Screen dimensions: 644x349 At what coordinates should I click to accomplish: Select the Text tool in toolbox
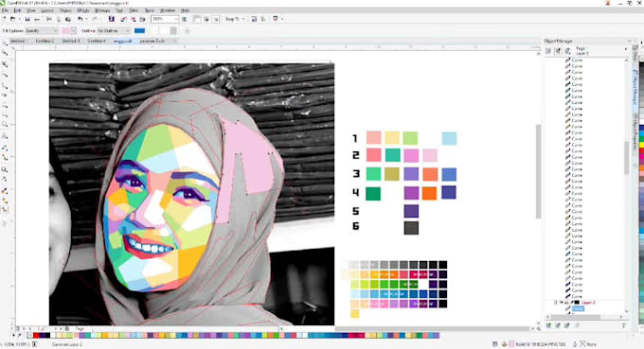5,136
